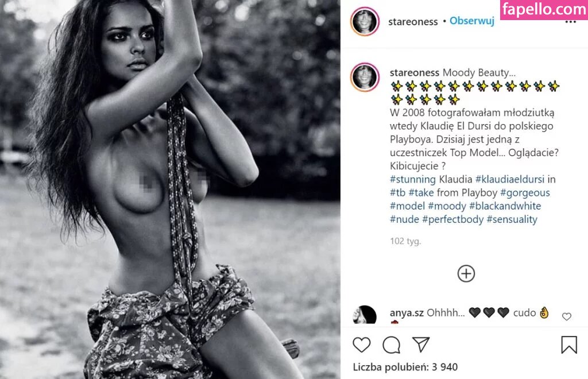Open anya.sz username link
Screen dimensions: 588x379
pyautogui.click(x=407, y=312)
